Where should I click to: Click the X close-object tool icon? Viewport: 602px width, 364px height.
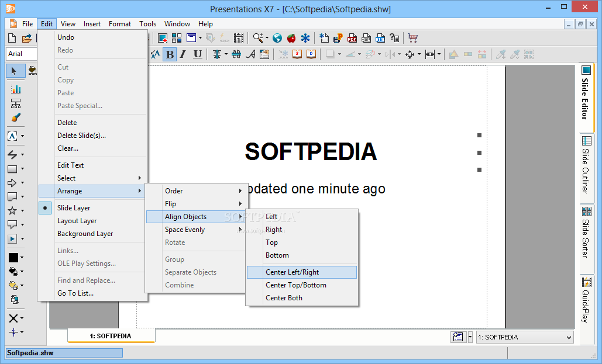[13, 318]
